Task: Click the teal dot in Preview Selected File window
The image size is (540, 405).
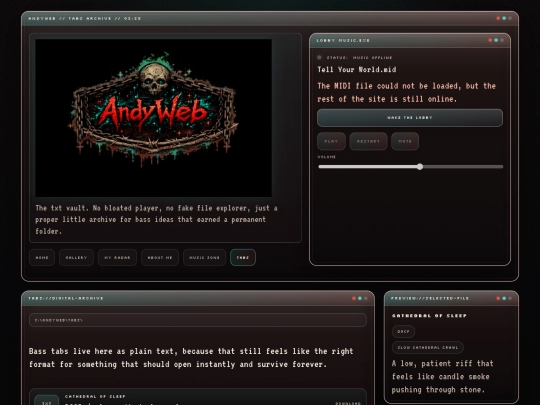Action: tap(504, 298)
